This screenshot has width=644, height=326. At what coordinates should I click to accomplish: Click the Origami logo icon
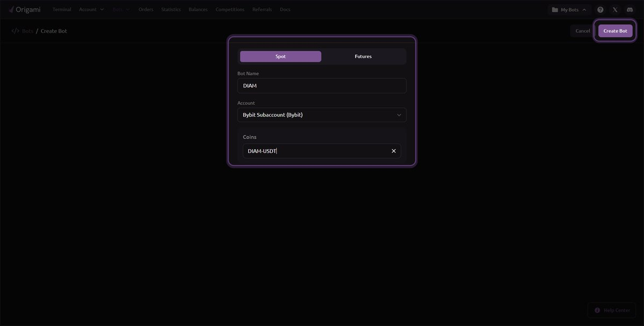point(11,9)
